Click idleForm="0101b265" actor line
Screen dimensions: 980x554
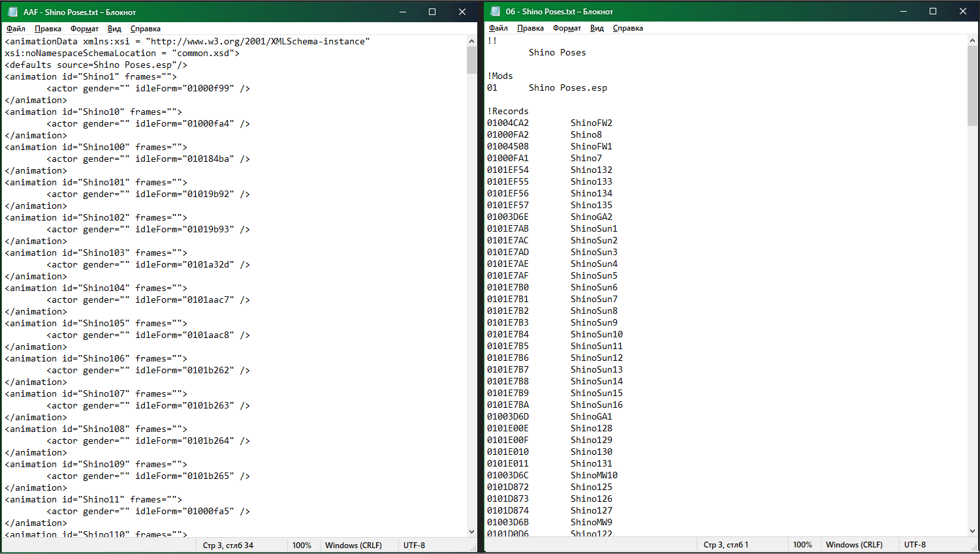[x=148, y=476]
